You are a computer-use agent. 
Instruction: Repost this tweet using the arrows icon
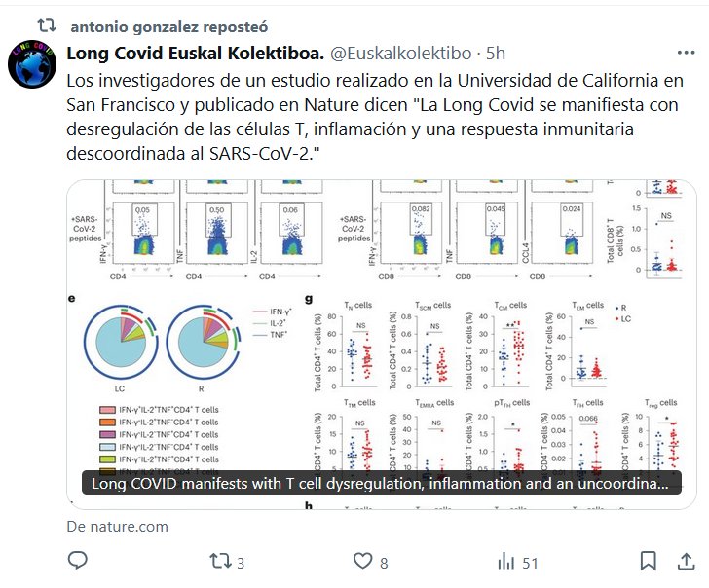(x=220, y=561)
